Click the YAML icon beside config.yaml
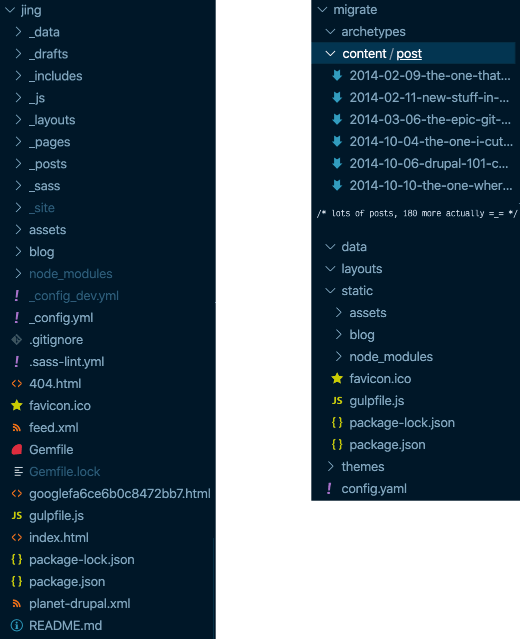 [329, 489]
